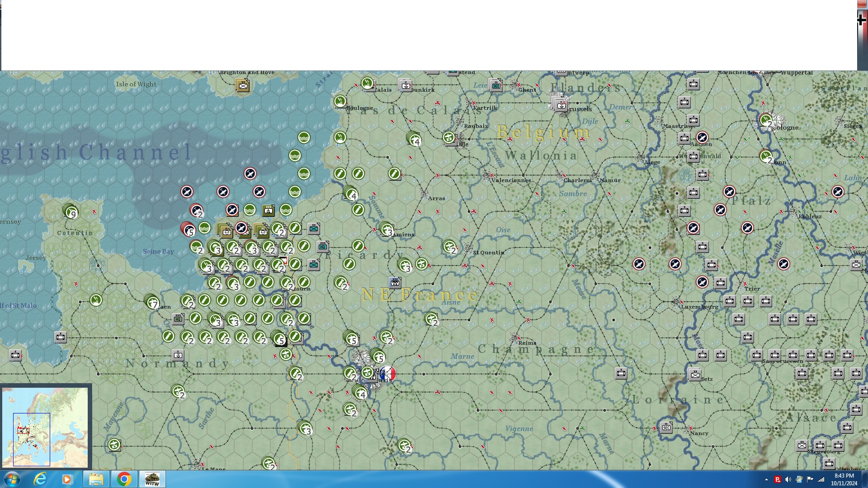The image size is (868, 488).
Task: Select the northernmost air unit over Channel
Action: (250, 174)
